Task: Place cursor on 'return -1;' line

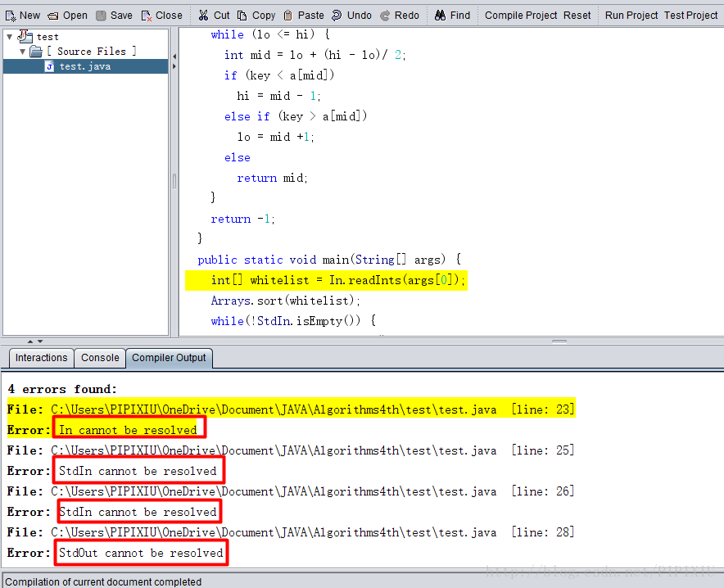Action: tap(242, 219)
